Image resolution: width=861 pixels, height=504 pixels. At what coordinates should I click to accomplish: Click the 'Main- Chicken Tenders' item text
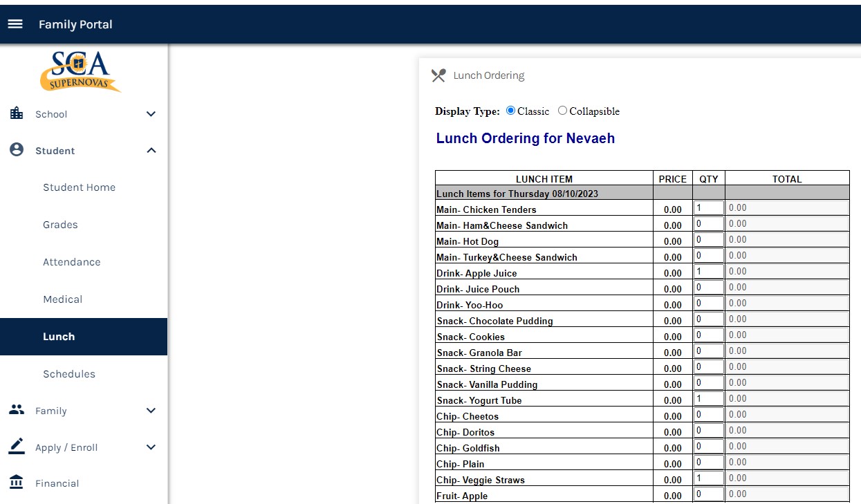486,209
